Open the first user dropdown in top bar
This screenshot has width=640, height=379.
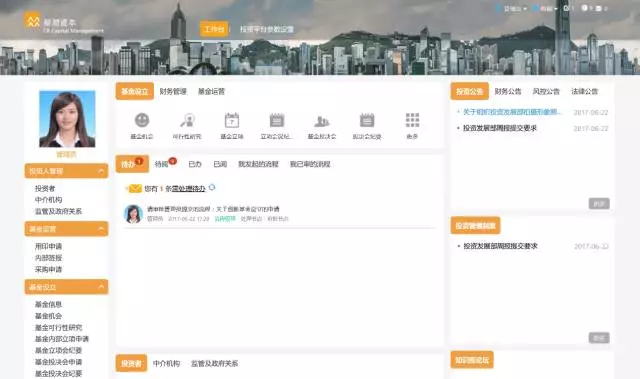click(511, 9)
